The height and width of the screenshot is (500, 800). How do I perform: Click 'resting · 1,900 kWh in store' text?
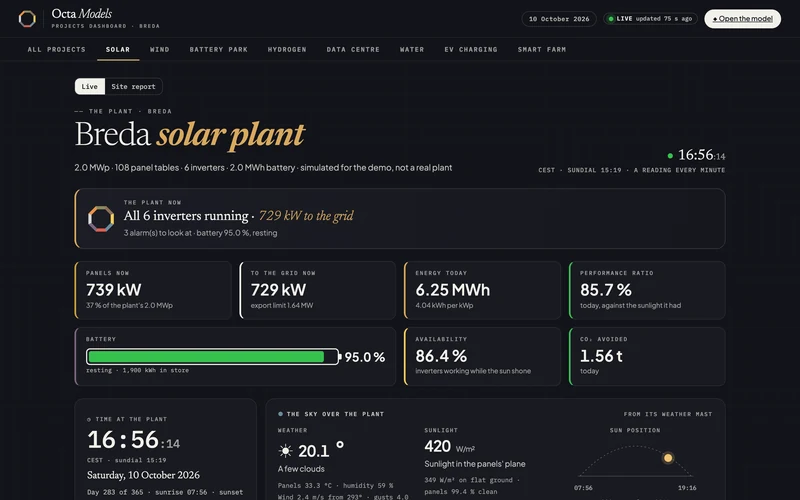(137, 370)
